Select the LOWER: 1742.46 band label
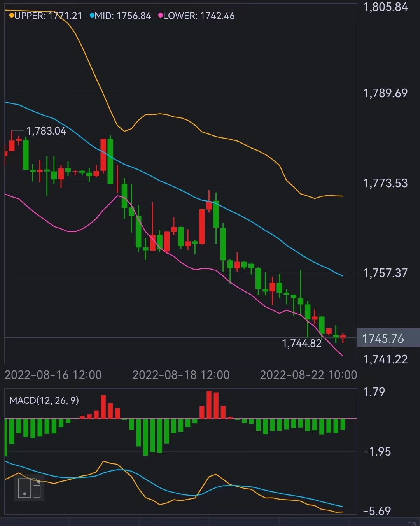 pyautogui.click(x=199, y=16)
